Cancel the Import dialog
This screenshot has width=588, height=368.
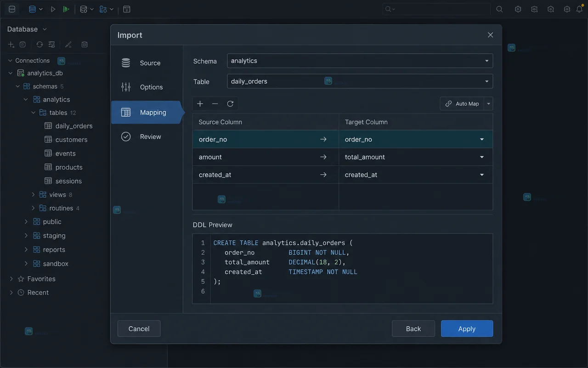pyautogui.click(x=139, y=328)
